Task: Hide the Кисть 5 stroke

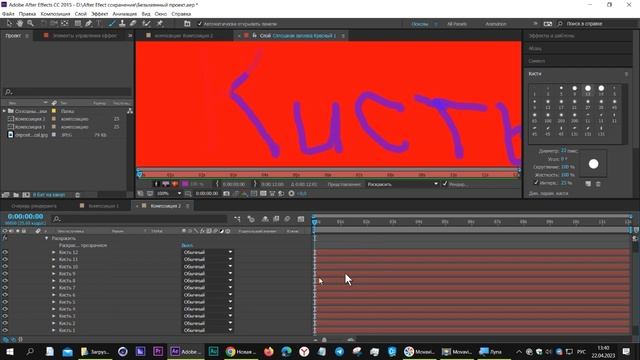Action: (x=5, y=302)
